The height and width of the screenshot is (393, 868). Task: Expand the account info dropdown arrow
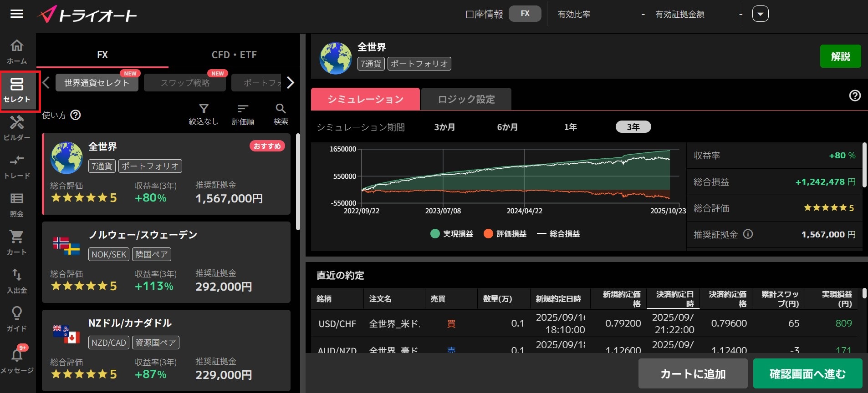[x=760, y=14]
